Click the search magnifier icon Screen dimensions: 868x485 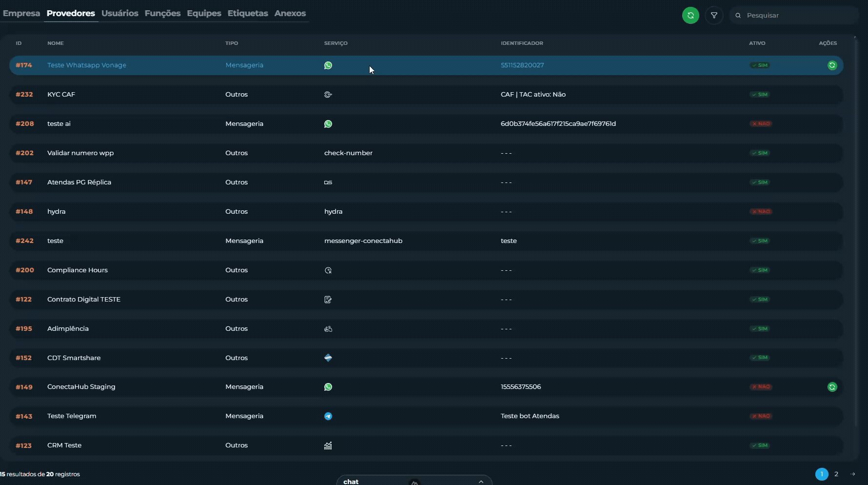[738, 16]
